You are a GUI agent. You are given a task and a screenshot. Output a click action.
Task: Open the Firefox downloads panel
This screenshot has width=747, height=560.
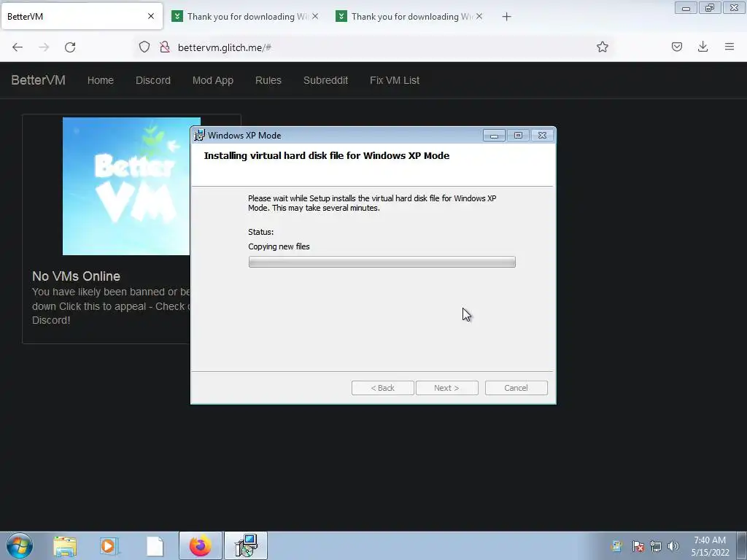[703, 47]
